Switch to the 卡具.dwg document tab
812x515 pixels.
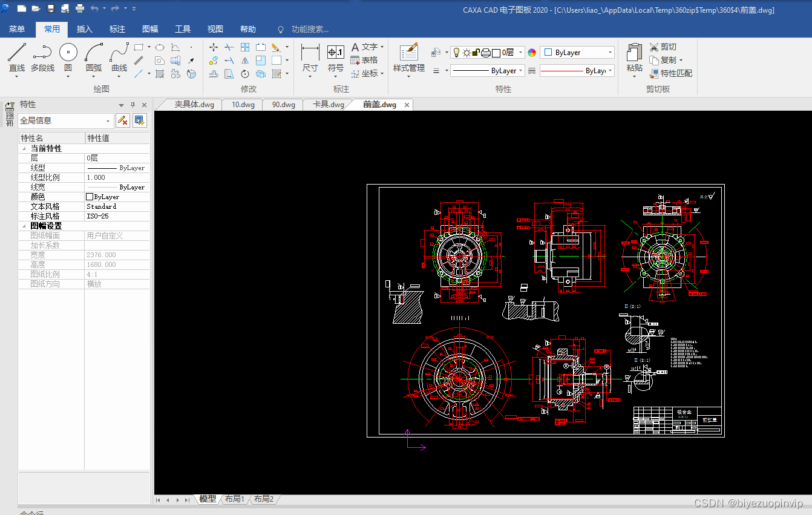328,105
